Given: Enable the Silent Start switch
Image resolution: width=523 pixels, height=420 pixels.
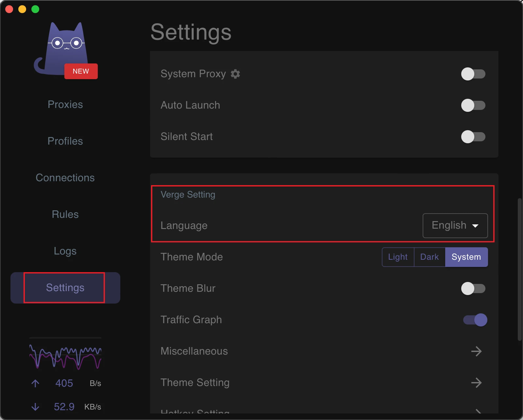Looking at the screenshot, I should pyautogui.click(x=473, y=137).
